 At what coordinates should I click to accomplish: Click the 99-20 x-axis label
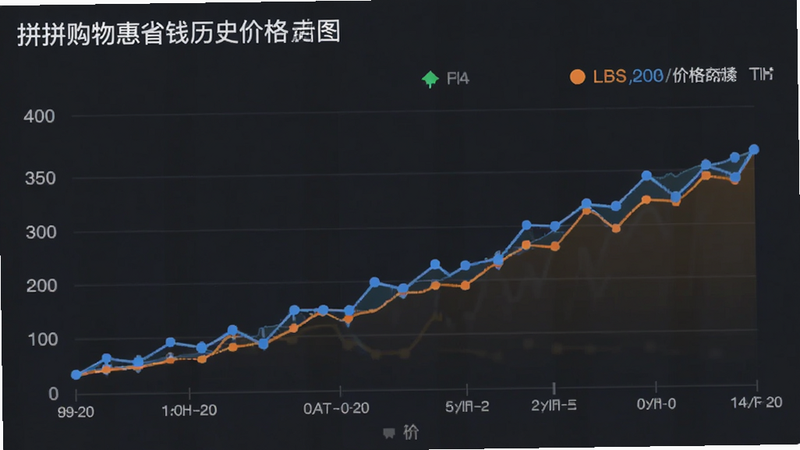click(76, 412)
